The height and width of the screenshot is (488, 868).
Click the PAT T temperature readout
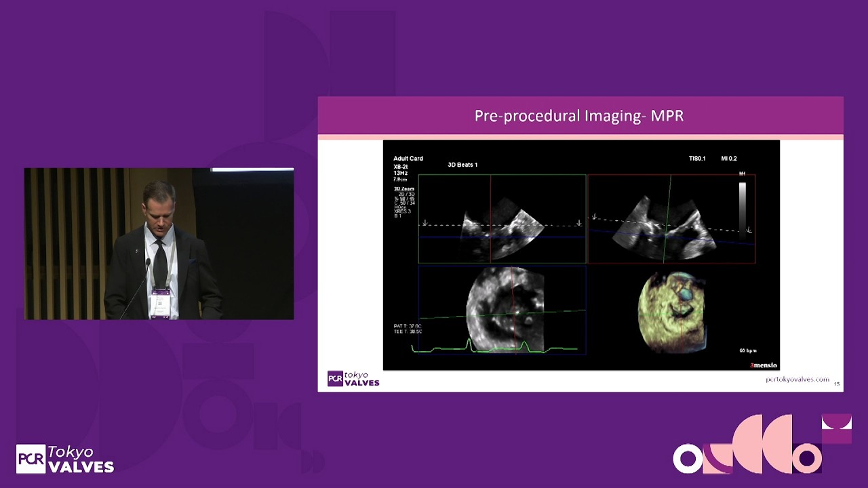coord(408,326)
